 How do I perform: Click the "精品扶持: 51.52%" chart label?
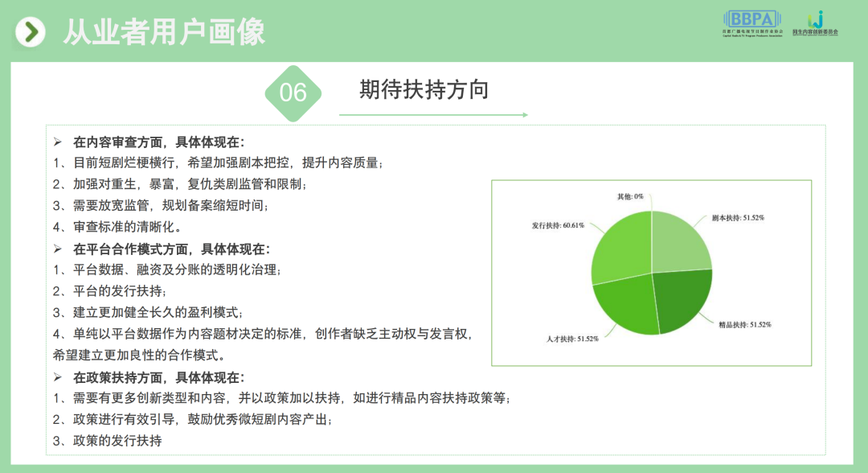tap(744, 325)
